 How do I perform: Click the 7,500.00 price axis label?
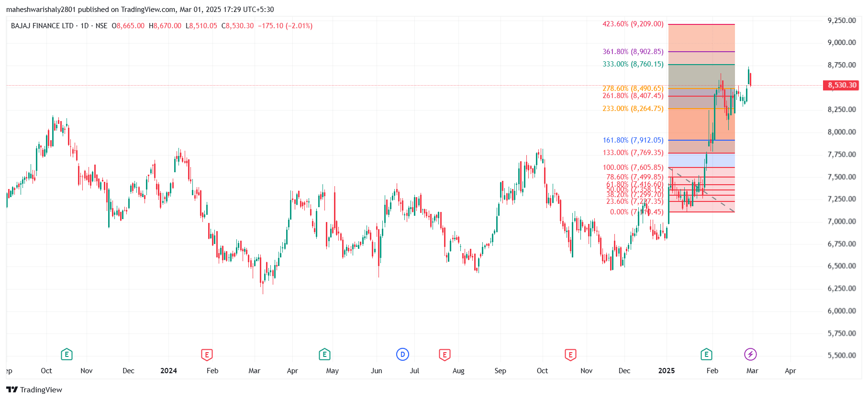click(842, 177)
